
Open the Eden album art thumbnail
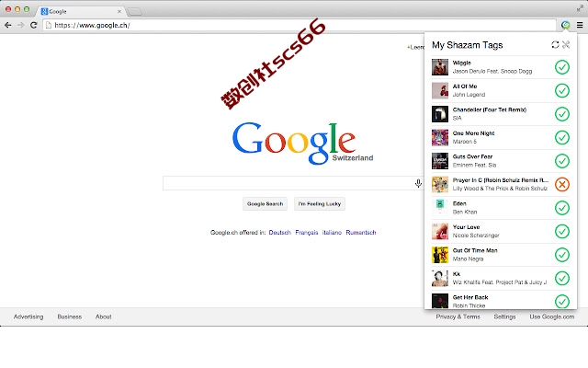click(440, 208)
